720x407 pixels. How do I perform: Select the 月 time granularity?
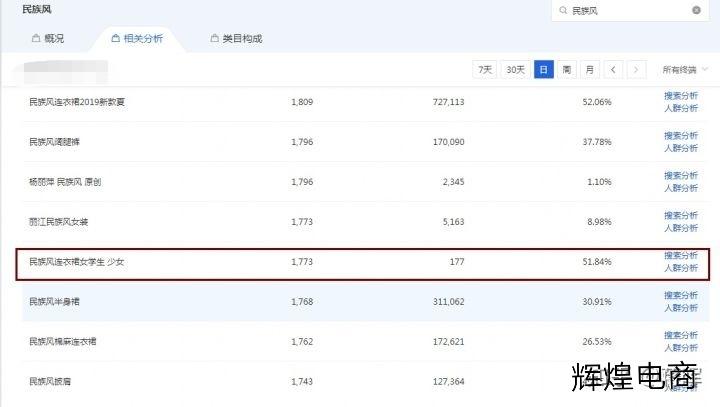coord(590,70)
